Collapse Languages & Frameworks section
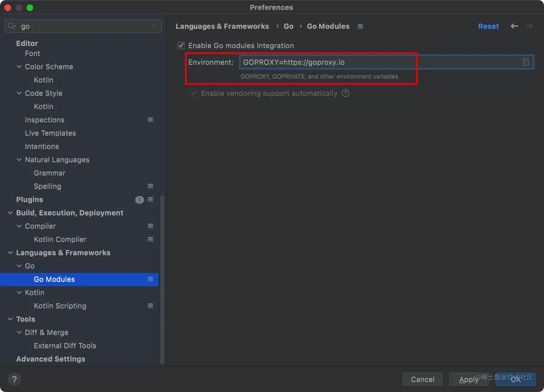544x392 pixels. click(10, 253)
